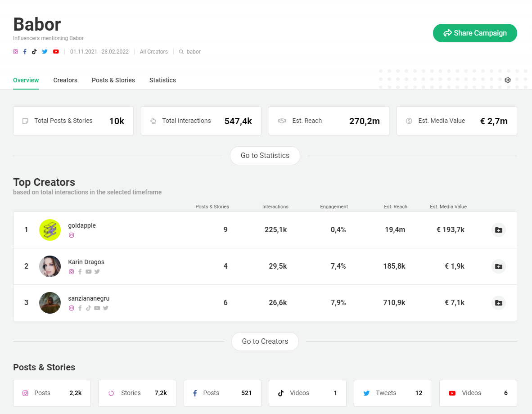Click the Facebook icon under the Babor title
The image size is (532, 414).
click(x=25, y=52)
